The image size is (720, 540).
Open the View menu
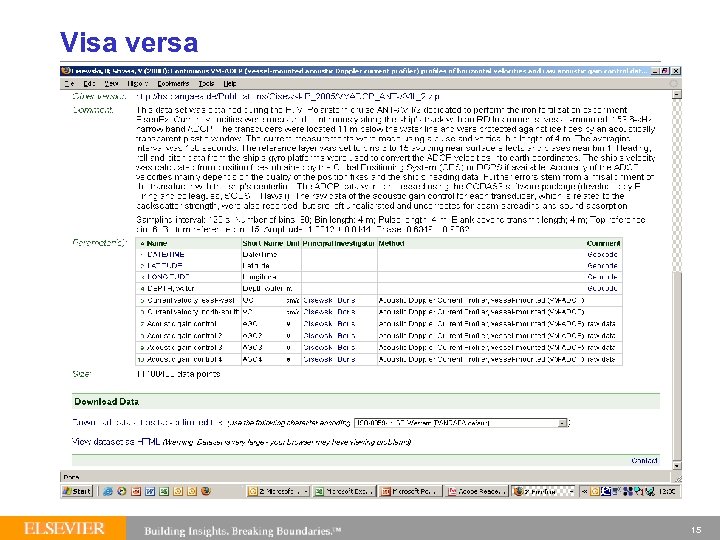[x=111, y=84]
